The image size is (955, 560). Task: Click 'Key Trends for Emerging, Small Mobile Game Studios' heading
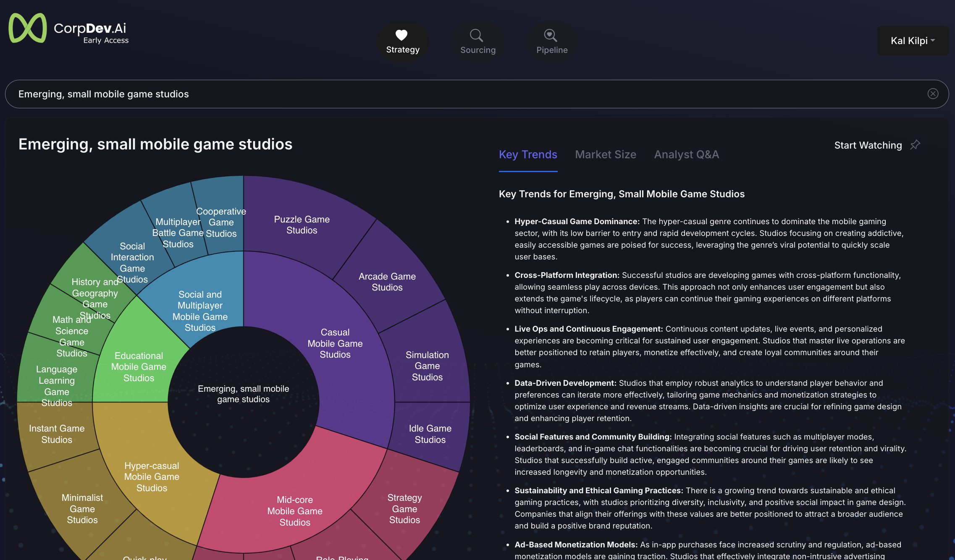pyautogui.click(x=622, y=194)
